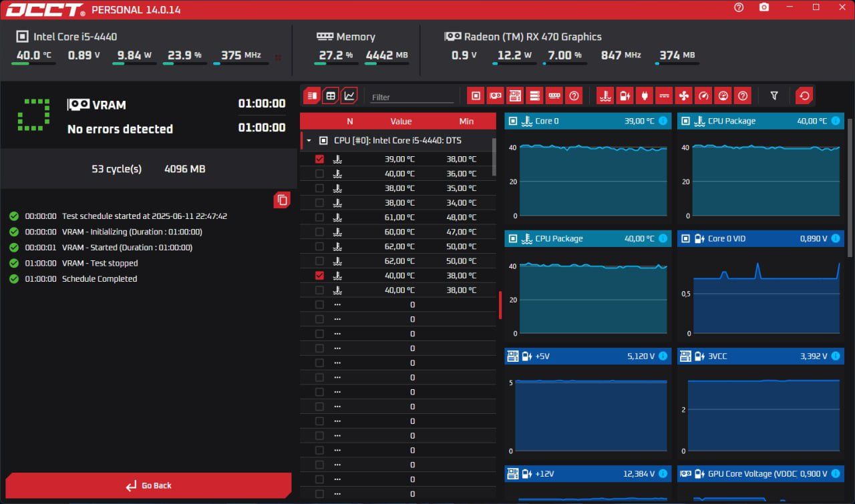Viewport: 855px width, 504px height.
Task: Click the sensor table vertical scrollbar
Action: click(x=494, y=157)
